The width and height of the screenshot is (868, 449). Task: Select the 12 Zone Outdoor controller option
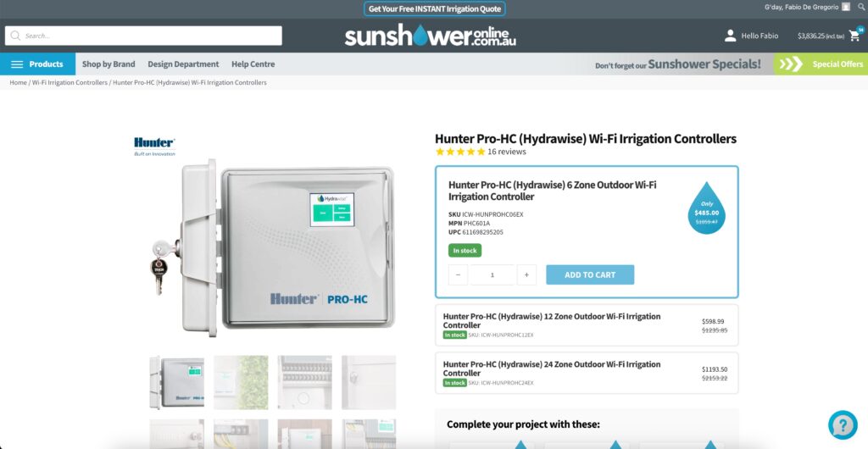pyautogui.click(x=587, y=325)
